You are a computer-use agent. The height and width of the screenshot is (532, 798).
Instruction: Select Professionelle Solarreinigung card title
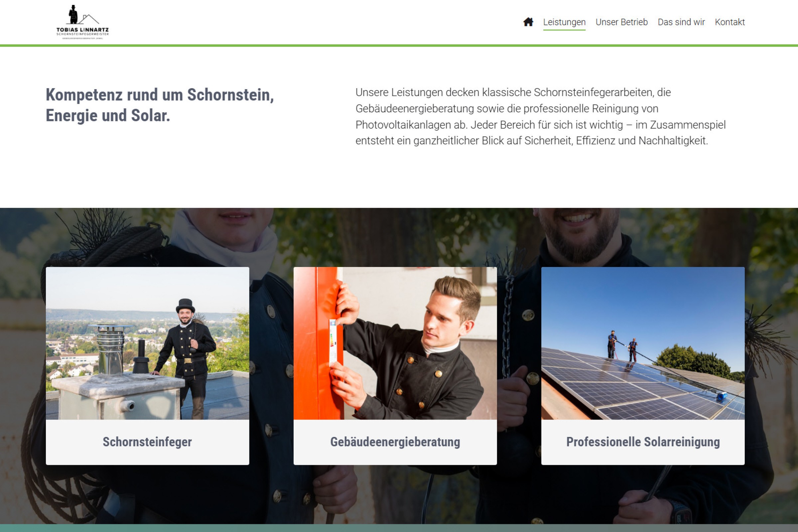643,442
